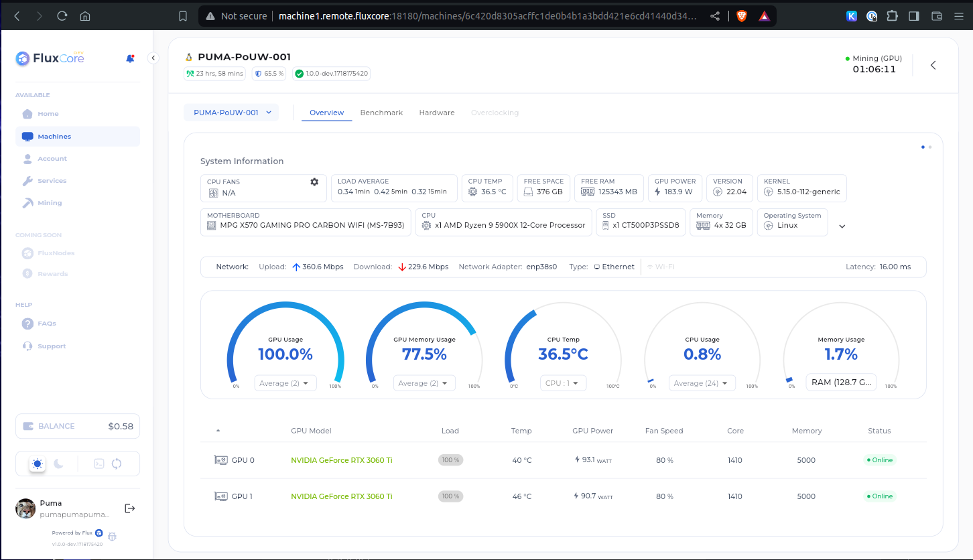Click the Brave Shields icon in address bar
This screenshot has width=973, height=560.
pos(742,16)
